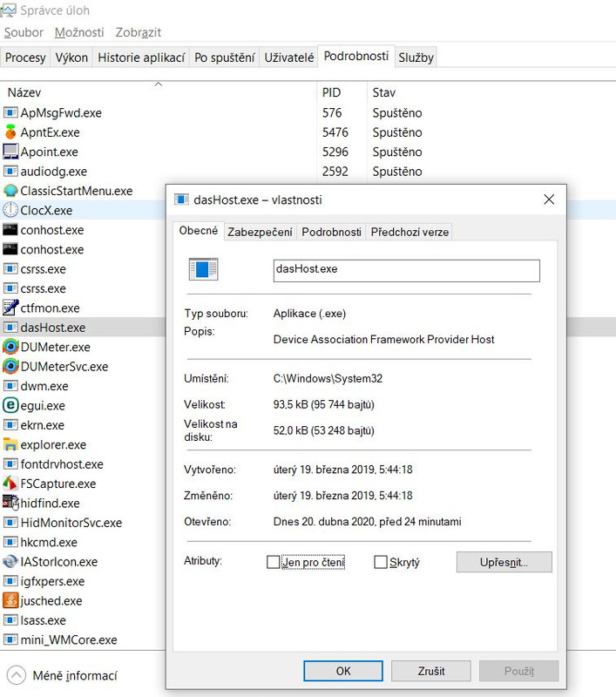Click the jusched.exe Java icon
Viewport: 616px width, 697px height.
10,600
